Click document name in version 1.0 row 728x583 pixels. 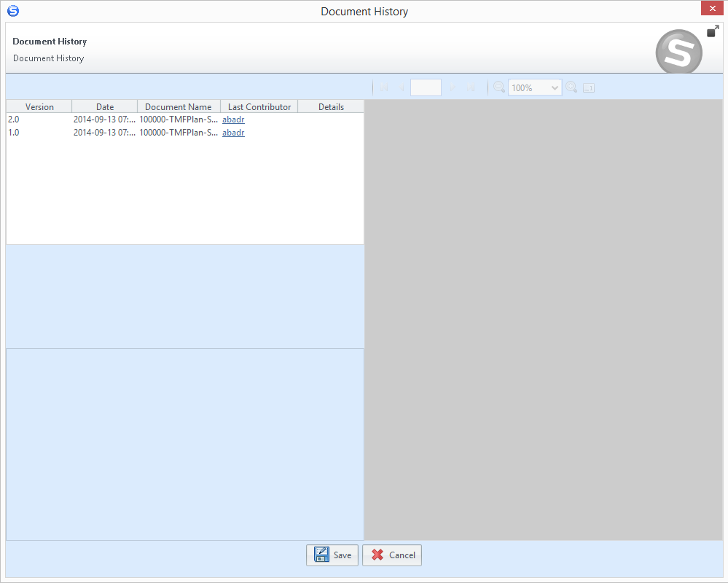(179, 133)
